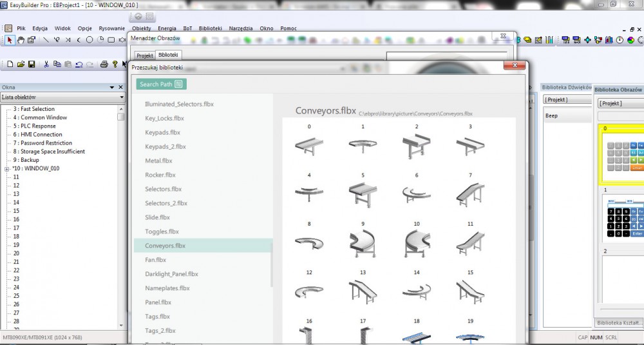Select the hand pan tool
Image resolution: width=644 pixels, height=345 pixels.
click(x=21, y=40)
